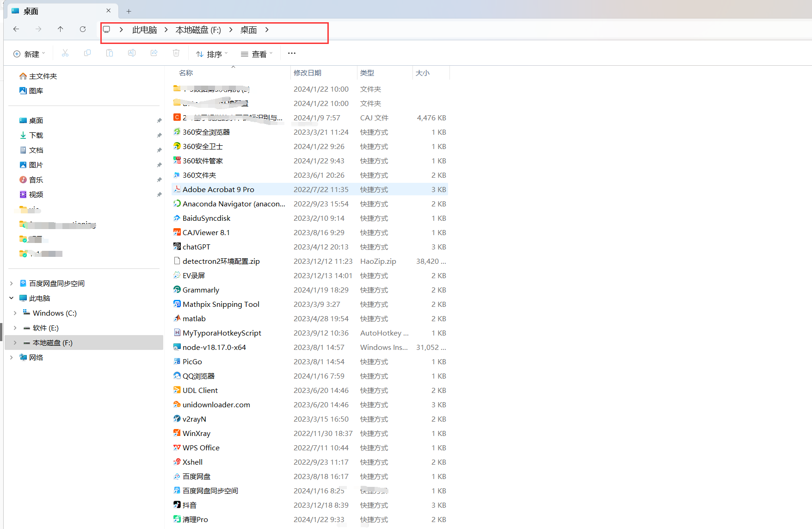Click 此电脑 in the address bar

(x=145, y=30)
